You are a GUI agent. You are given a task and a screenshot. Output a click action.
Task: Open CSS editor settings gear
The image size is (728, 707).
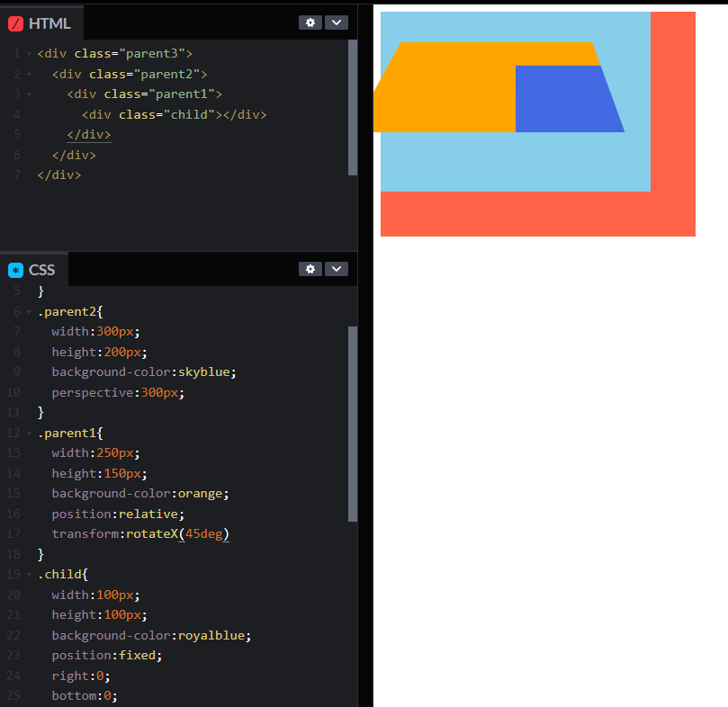(x=310, y=269)
